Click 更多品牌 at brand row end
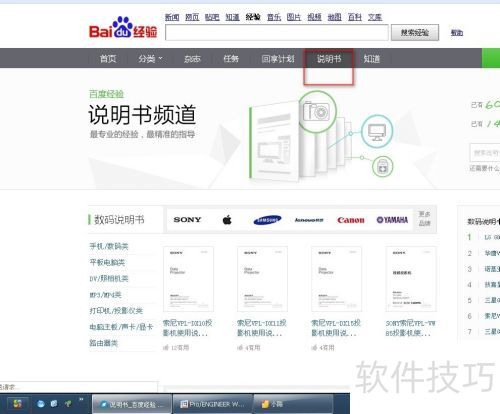The image size is (500, 414). pyautogui.click(x=424, y=218)
